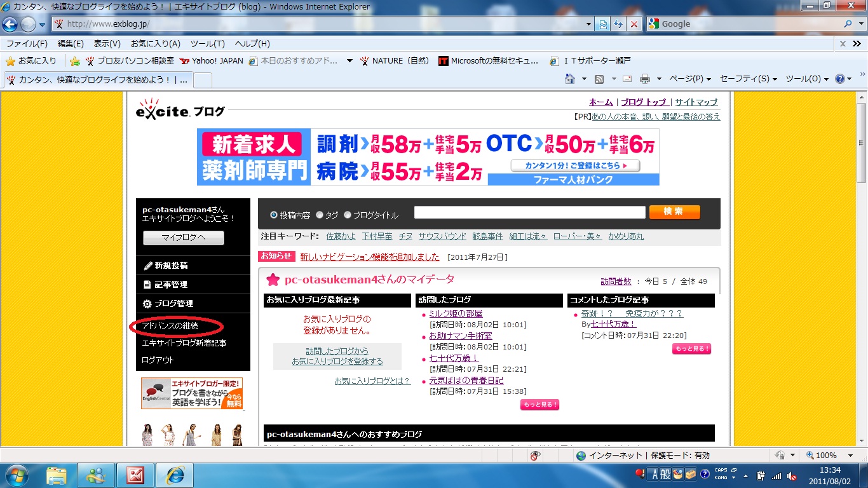Open アドバンスの継続 sidebar link
The image size is (868, 488).
point(170,326)
